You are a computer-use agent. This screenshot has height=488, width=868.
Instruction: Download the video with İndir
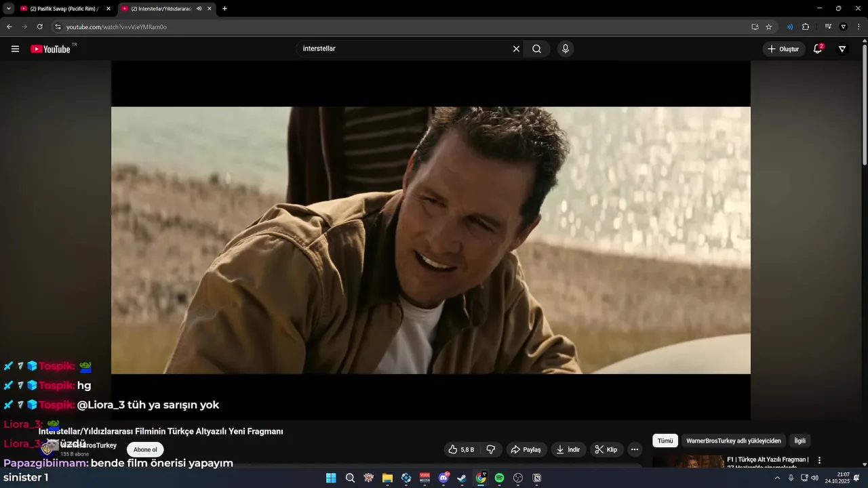pos(568,449)
